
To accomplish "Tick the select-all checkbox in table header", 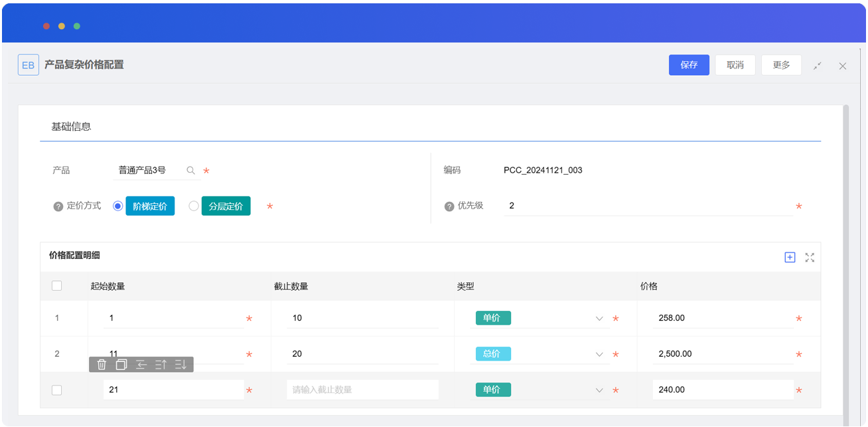I will click(57, 286).
